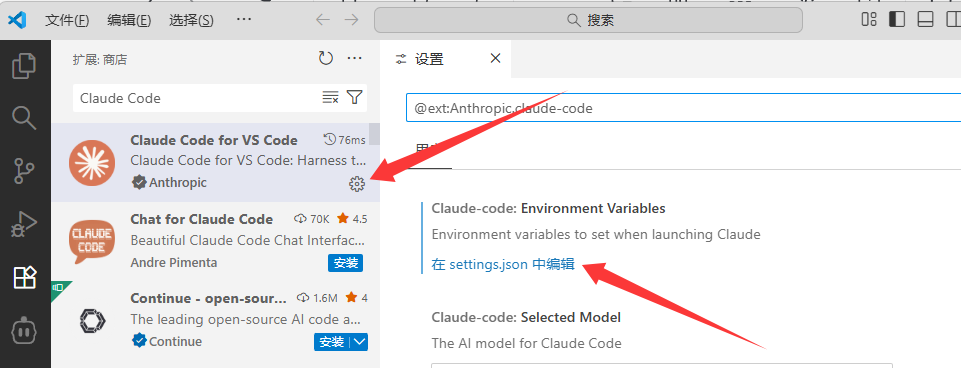Click the Claude Code extension search field
This screenshot has height=368, width=961.
point(196,98)
